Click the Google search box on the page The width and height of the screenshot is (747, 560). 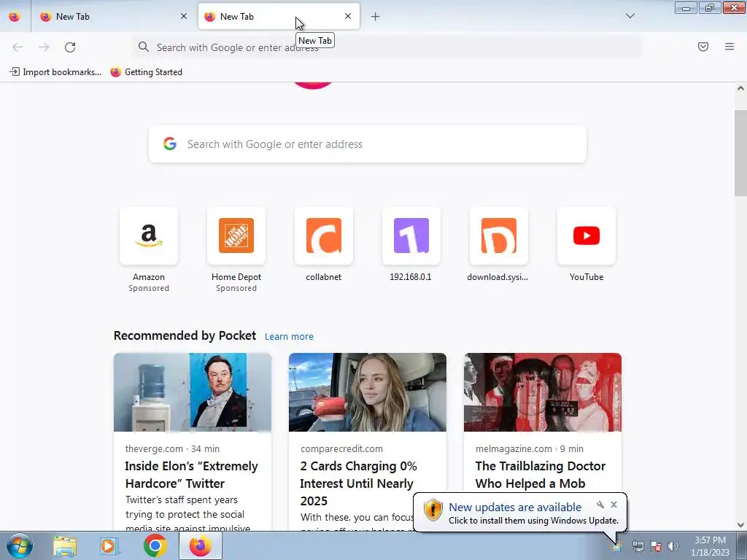(368, 144)
